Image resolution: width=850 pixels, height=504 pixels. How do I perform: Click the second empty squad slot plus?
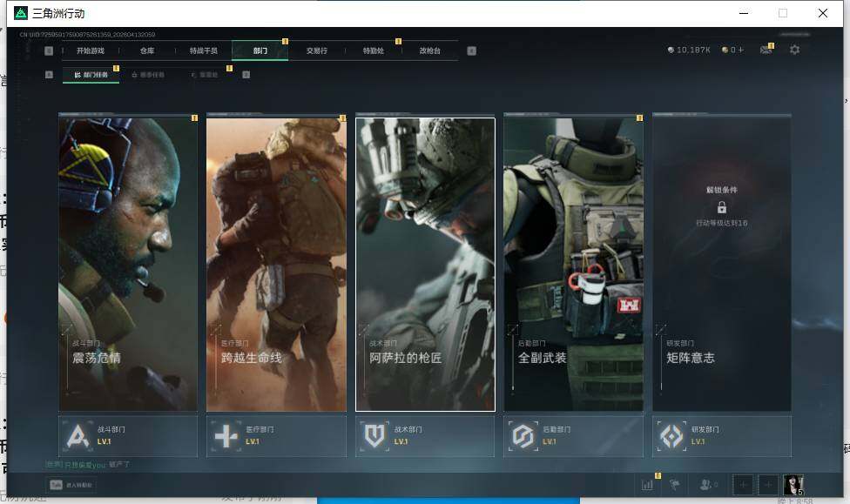(x=768, y=485)
